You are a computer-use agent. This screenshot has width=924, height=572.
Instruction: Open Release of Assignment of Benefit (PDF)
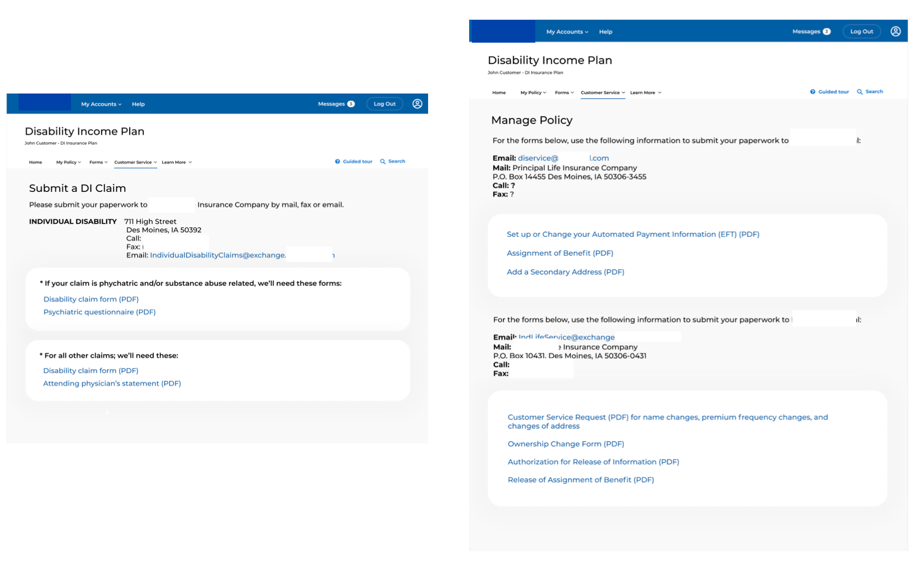point(581,480)
